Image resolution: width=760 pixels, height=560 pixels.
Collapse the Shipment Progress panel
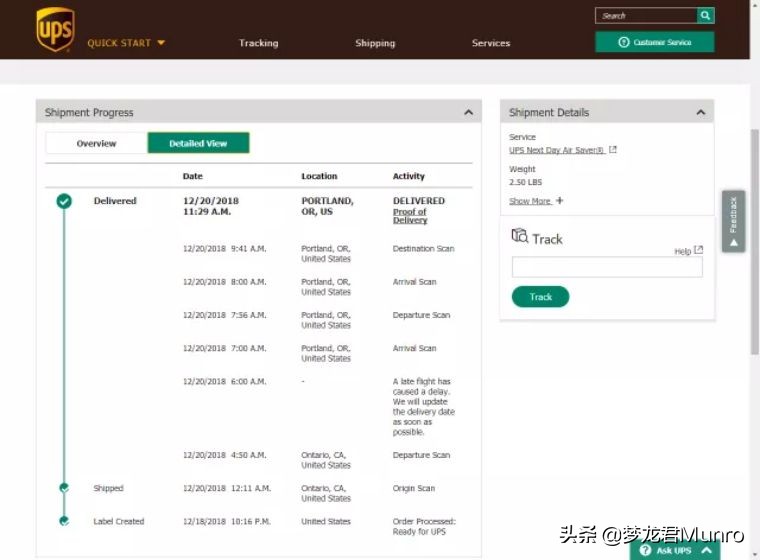coord(468,112)
